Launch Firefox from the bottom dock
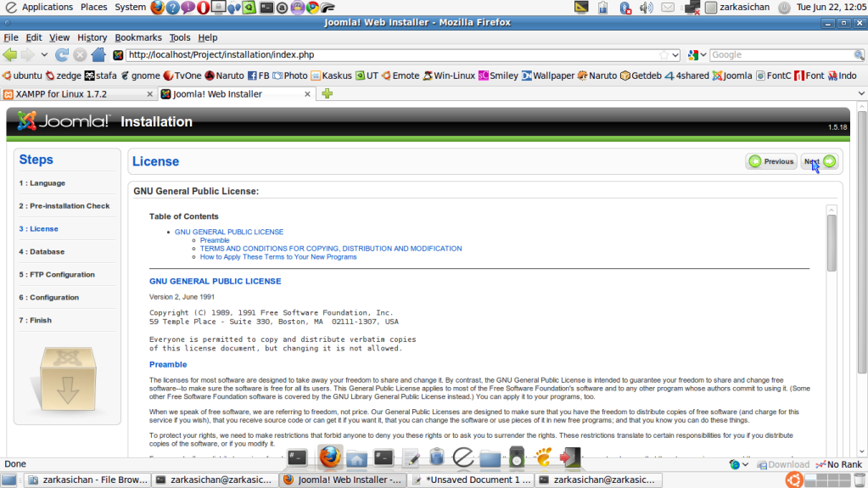 click(x=330, y=457)
